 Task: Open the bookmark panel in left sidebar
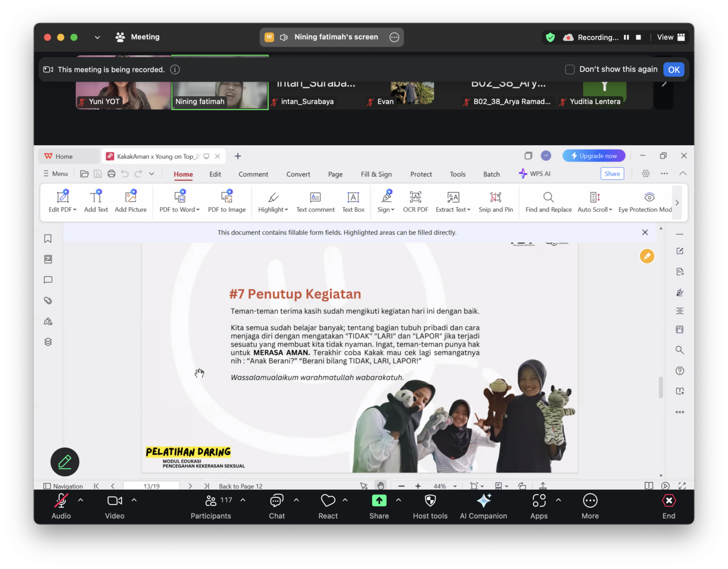coord(48,238)
